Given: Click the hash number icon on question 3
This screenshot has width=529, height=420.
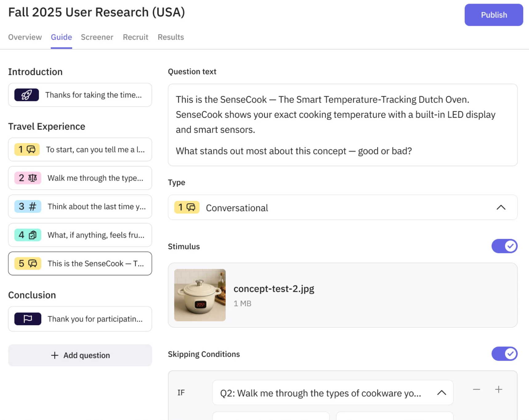Looking at the screenshot, I should coord(32,207).
